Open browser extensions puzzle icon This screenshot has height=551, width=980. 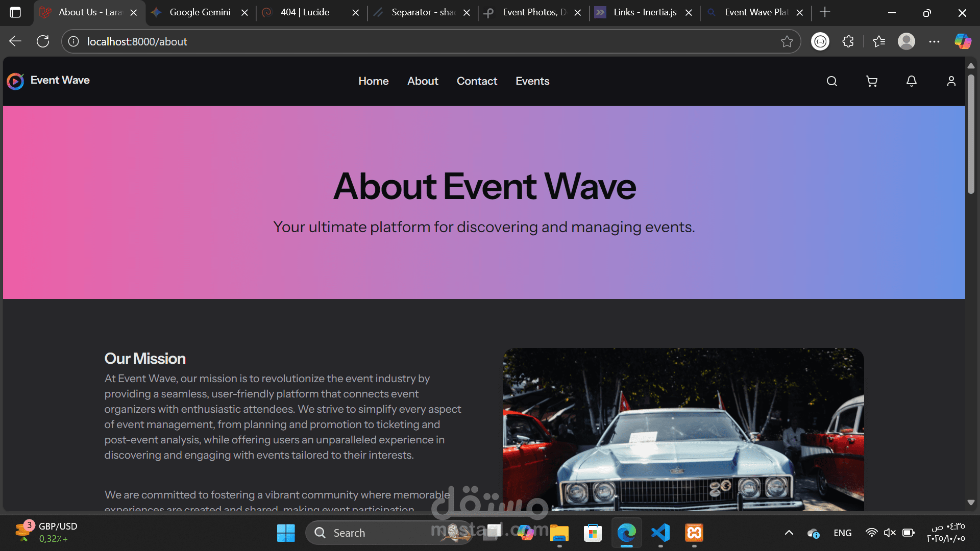[848, 41]
